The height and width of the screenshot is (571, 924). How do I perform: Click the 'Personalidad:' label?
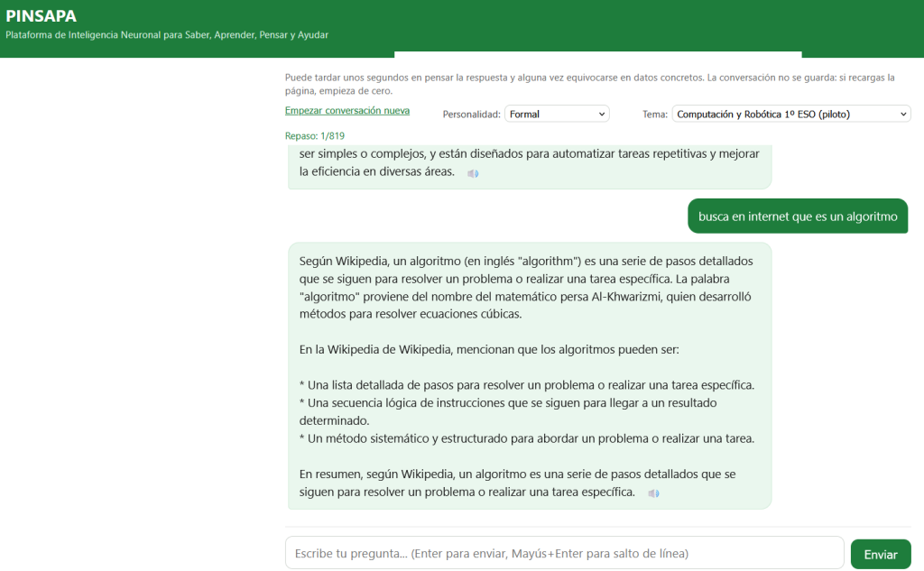471,115
